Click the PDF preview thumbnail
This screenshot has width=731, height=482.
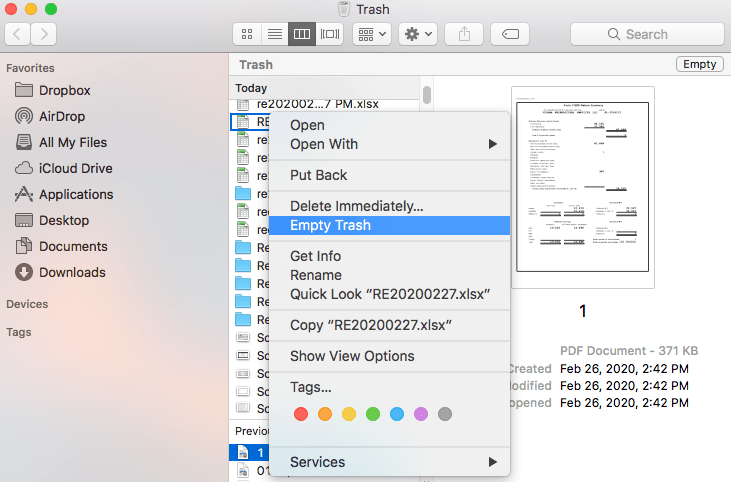(583, 187)
